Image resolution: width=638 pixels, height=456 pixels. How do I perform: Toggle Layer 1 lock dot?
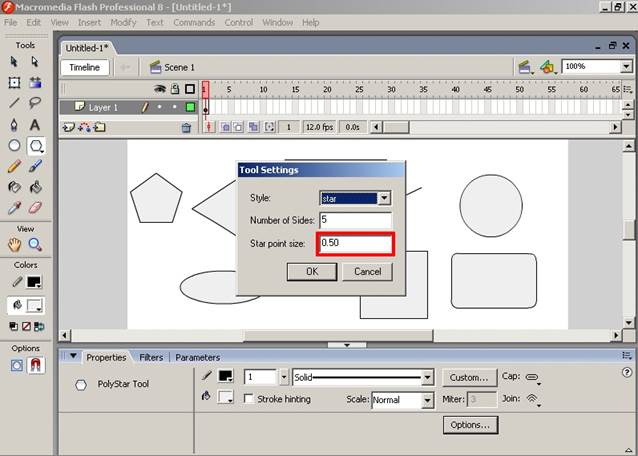[x=175, y=107]
